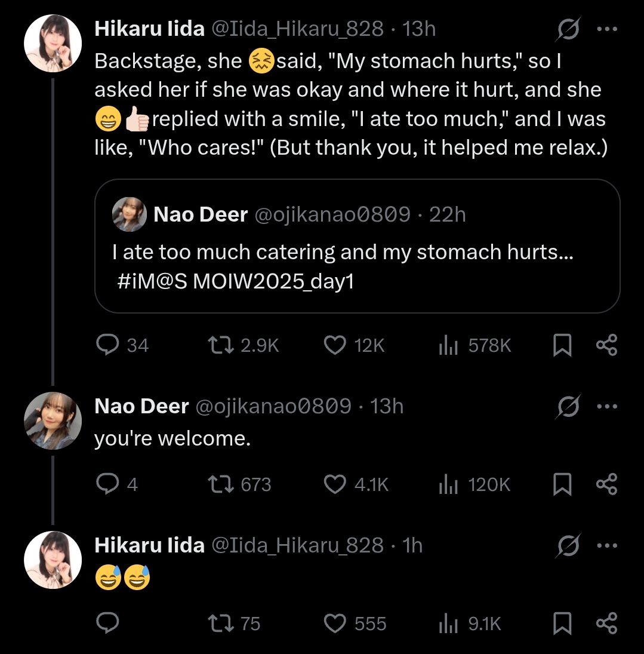Bookmark the first Hikaru Iida tweet
The width and height of the screenshot is (644, 654).
pos(562,345)
